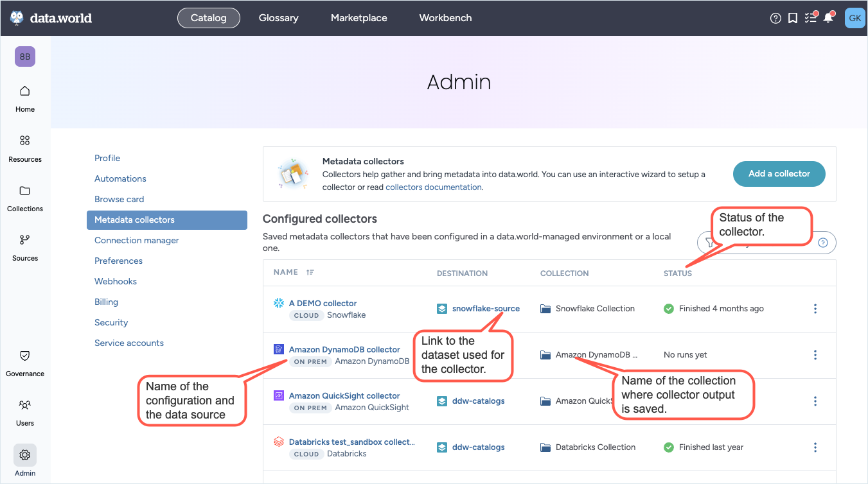This screenshot has width=868, height=484.
Task: Open the snowflake-source dataset link
Action: coord(485,308)
